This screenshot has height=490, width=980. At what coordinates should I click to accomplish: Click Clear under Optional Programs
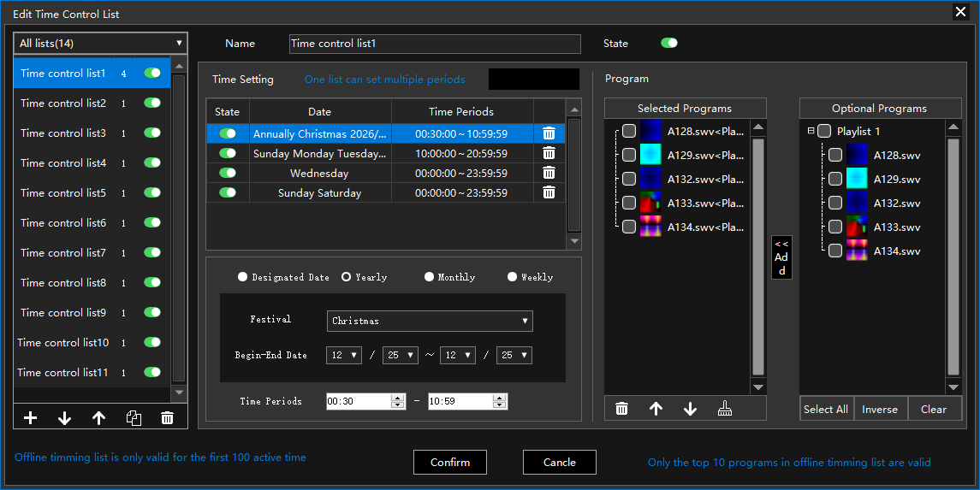click(934, 409)
